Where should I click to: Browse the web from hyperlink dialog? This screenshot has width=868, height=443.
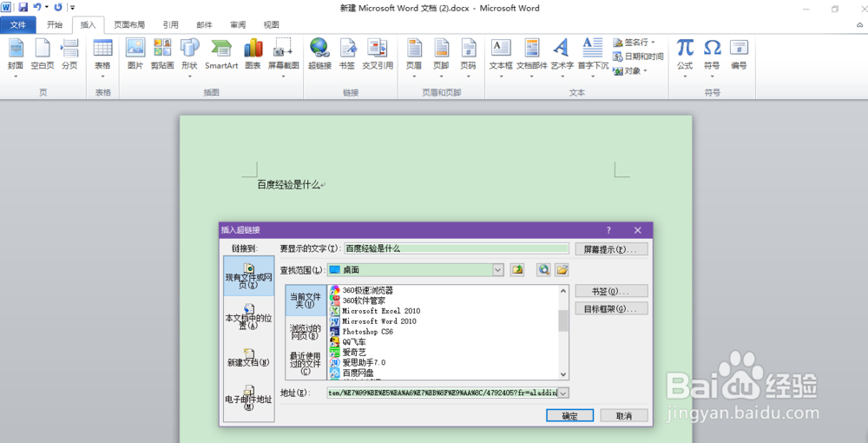(x=544, y=269)
